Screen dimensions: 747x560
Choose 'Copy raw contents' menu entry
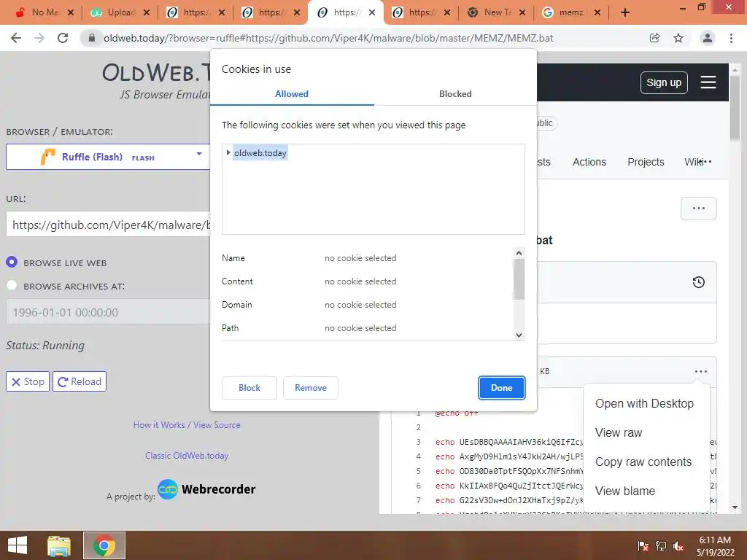click(643, 462)
